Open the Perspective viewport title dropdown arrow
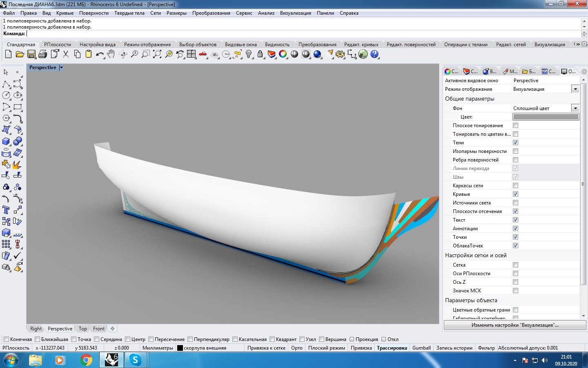 click(x=61, y=67)
